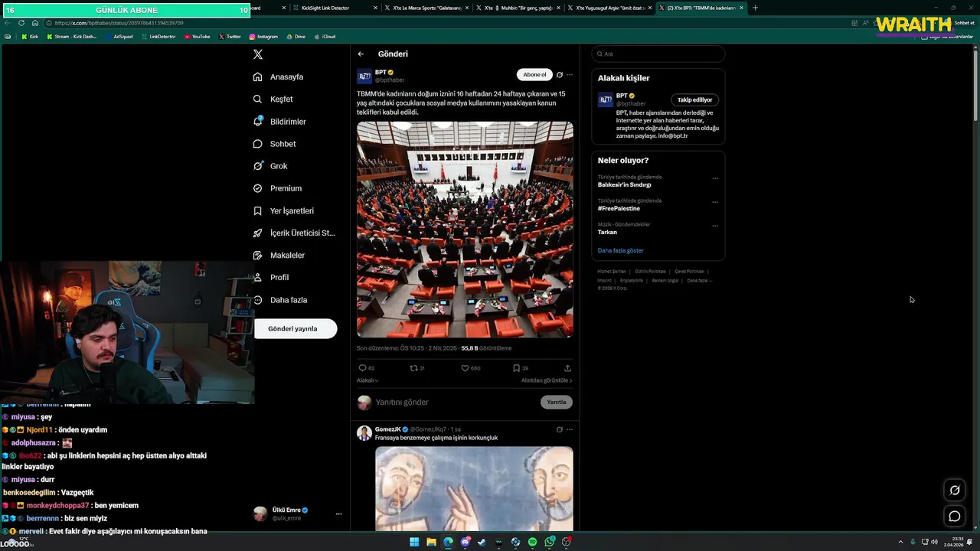Image resolution: width=980 pixels, height=551 pixels.
Task: Open Yer İşaretleri bookmarks
Action: (283, 210)
